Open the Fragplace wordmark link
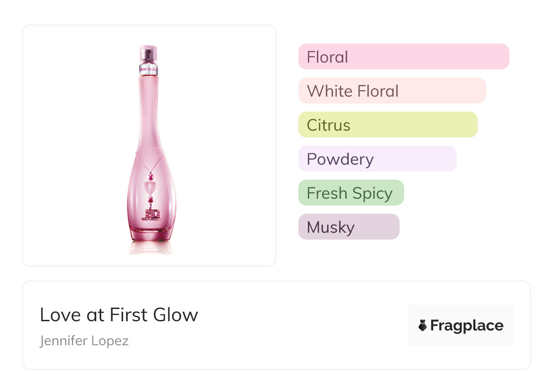Viewport: 553px width, 392px height. click(467, 326)
